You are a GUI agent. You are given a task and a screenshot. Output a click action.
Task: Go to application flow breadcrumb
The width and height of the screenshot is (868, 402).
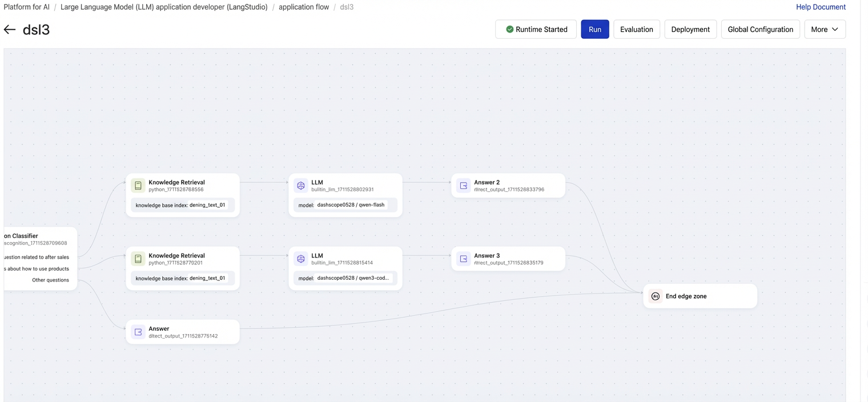pos(304,7)
